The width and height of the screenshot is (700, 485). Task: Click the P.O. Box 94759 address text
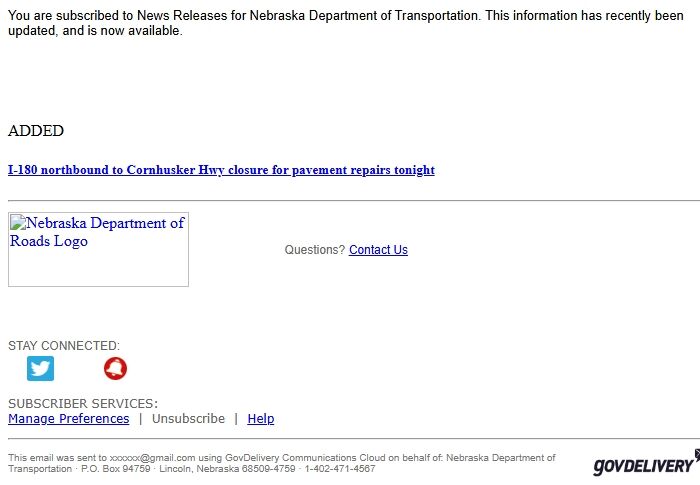coord(115,469)
